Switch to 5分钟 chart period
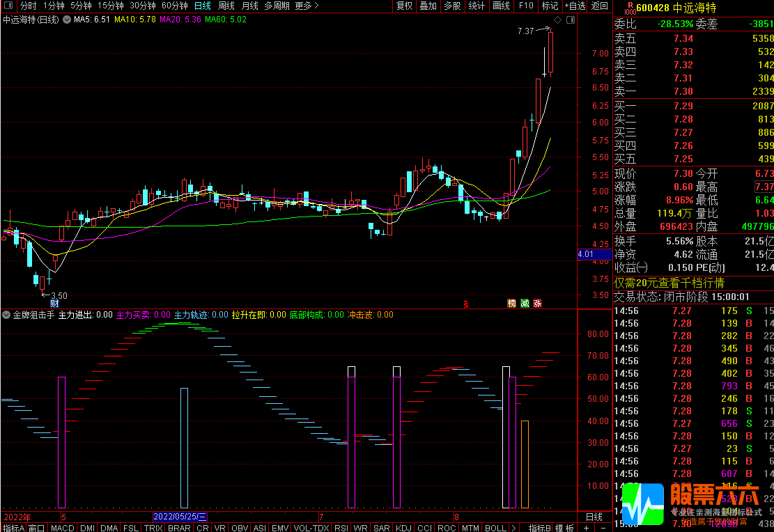Screen dimensions: 774x532 tap(81, 6)
